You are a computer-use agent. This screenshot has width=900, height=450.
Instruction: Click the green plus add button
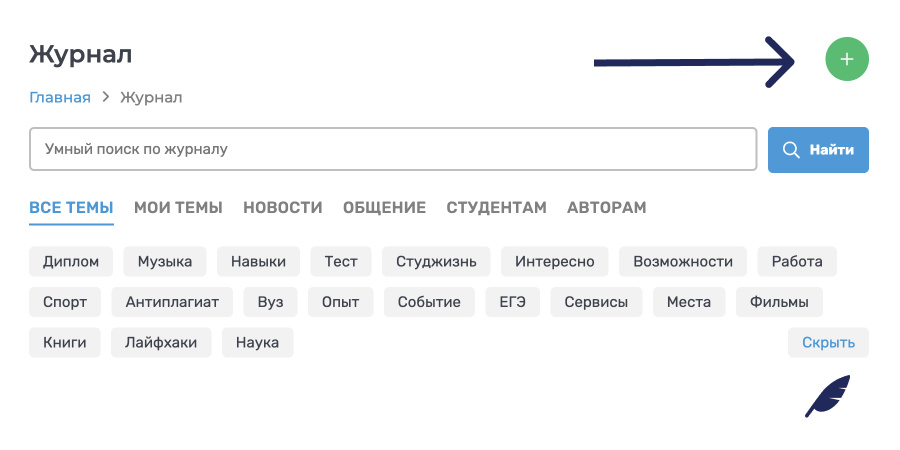pyautogui.click(x=847, y=60)
